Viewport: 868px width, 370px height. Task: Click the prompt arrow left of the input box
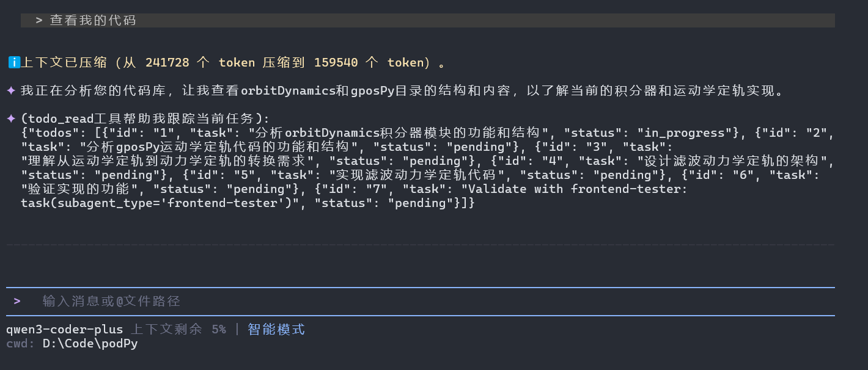click(17, 301)
